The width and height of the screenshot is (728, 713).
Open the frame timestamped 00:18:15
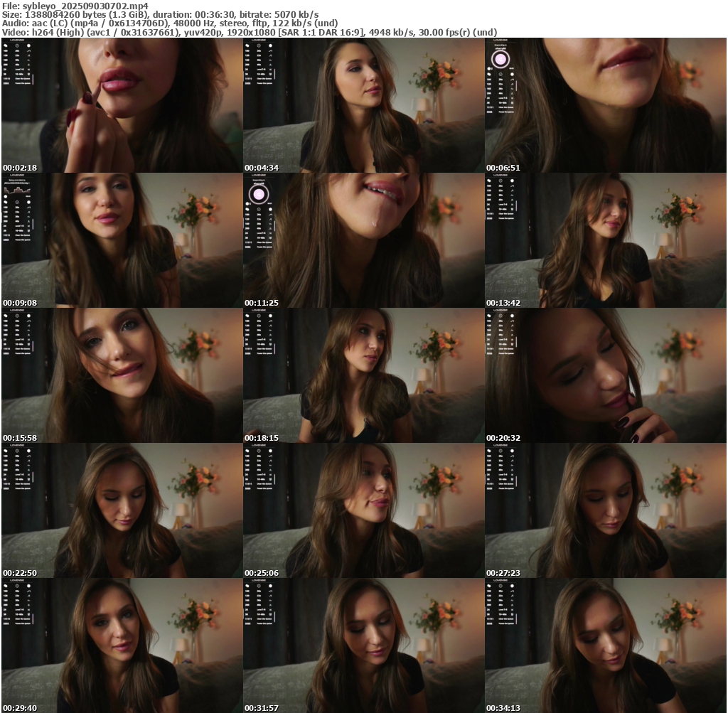363,375
